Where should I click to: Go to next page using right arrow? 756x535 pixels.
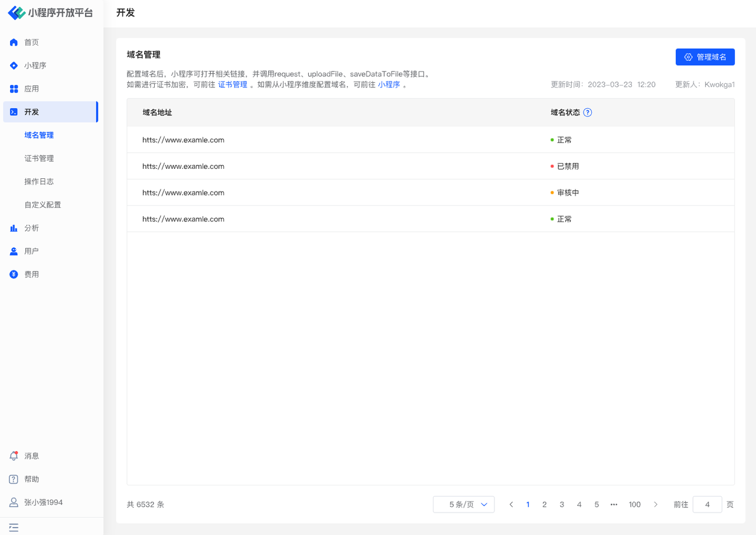coord(656,504)
